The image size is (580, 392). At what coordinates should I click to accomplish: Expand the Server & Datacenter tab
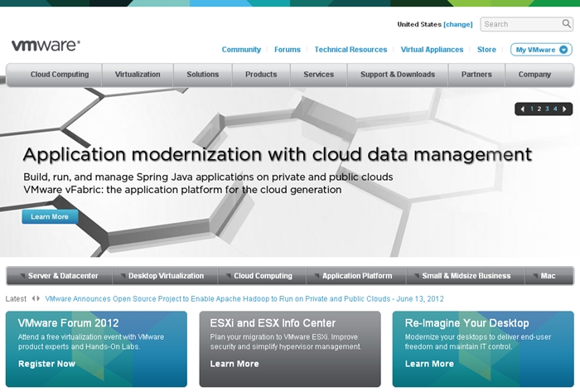coord(58,276)
